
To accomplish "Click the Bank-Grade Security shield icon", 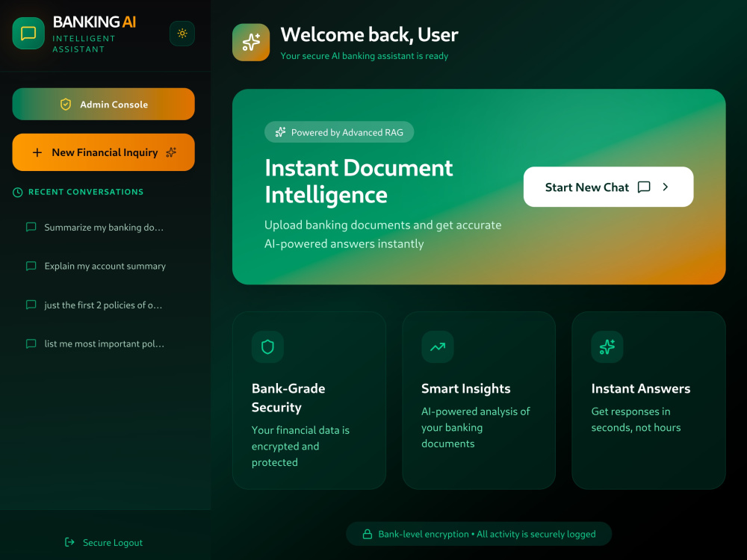I will [267, 346].
